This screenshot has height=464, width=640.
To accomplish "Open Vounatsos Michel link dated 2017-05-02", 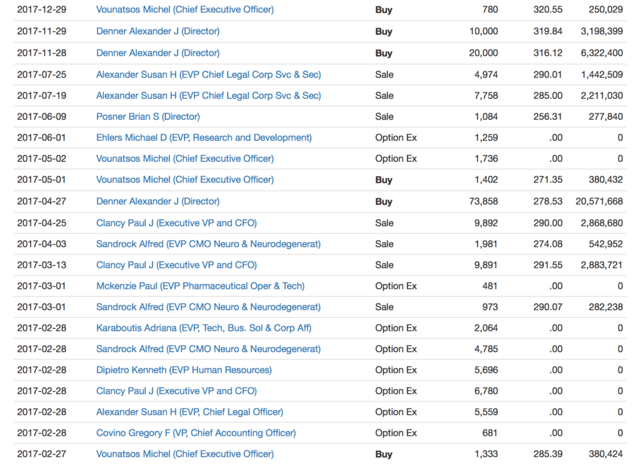I will click(x=185, y=158).
